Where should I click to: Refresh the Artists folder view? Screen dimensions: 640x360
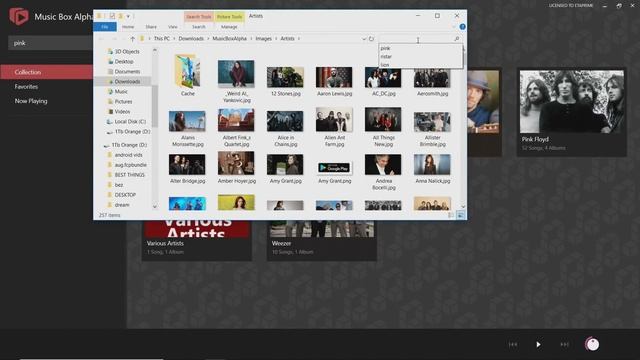click(371, 39)
